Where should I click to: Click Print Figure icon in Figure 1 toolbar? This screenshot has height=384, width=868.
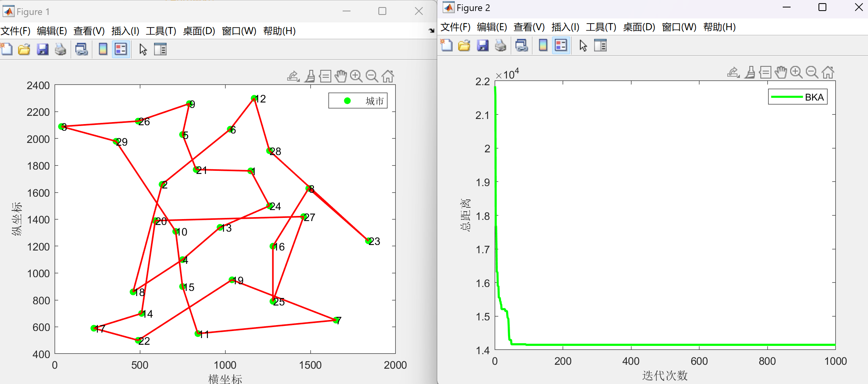[60, 49]
